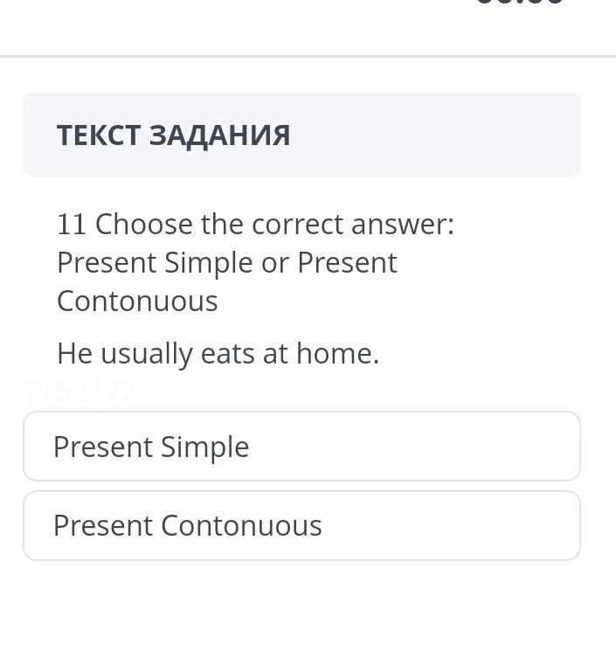Click the sentence 'He usually eats at home.'
Image resolution: width=616 pixels, height=672 pixels.
218,354
